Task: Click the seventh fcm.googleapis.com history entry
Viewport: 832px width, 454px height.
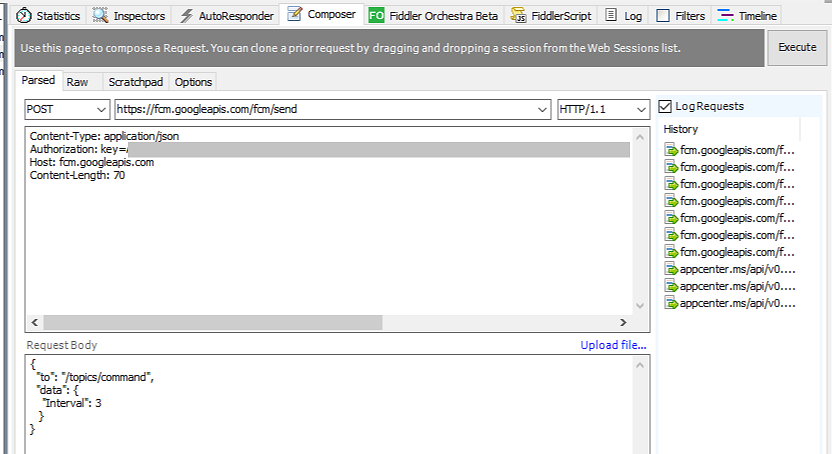Action: click(730, 252)
